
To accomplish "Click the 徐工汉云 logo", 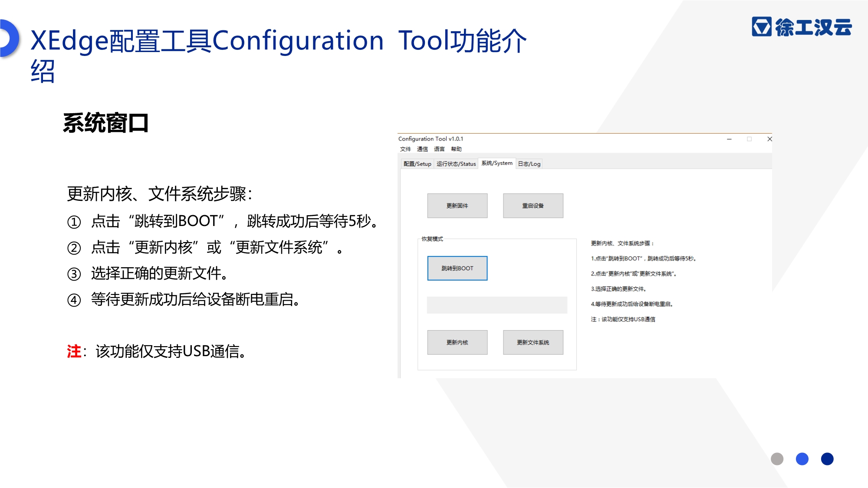I will pos(802,27).
